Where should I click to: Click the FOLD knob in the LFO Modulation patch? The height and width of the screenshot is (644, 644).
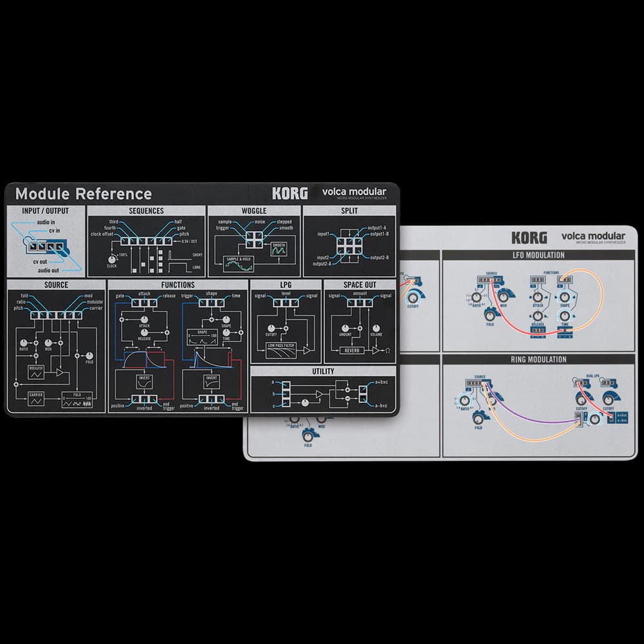click(489, 316)
